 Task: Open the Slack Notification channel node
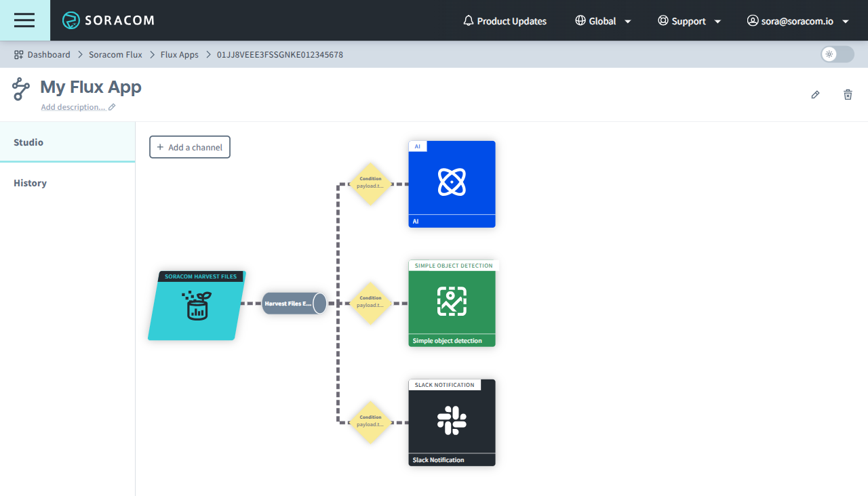(452, 419)
